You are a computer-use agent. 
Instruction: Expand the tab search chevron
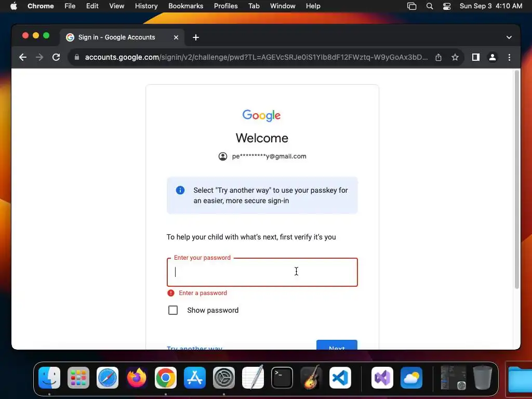coord(509,37)
